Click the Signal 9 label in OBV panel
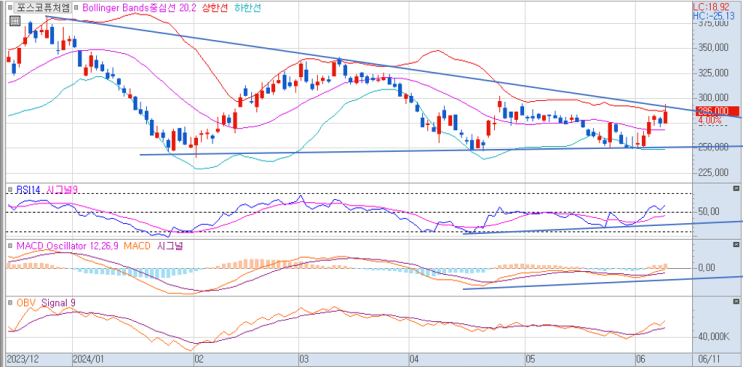 coord(58,303)
